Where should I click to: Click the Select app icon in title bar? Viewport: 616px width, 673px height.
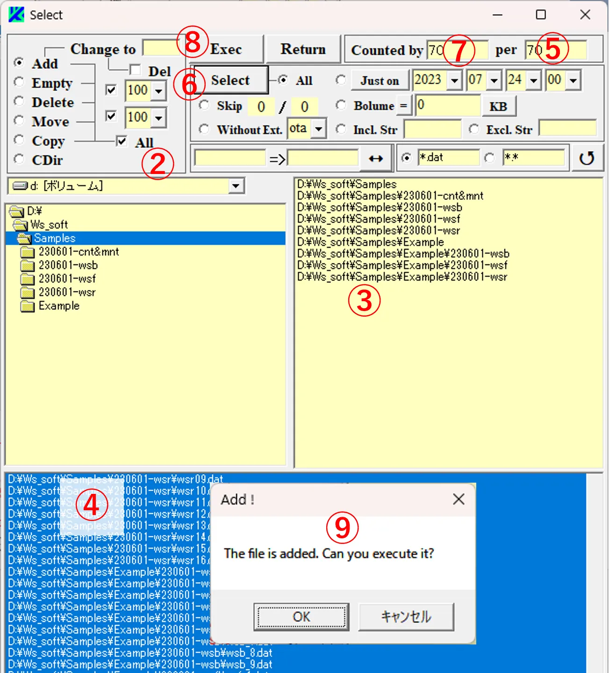click(x=16, y=14)
